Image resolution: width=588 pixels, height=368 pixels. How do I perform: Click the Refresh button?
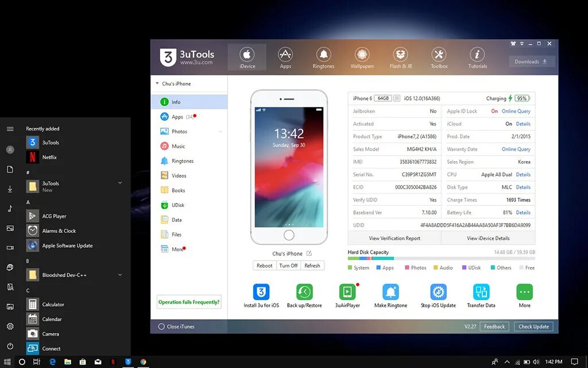tap(312, 266)
